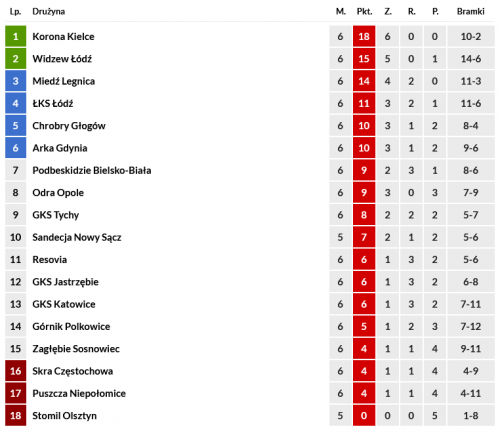Open the Widzew Łódź team link
Viewport: 500px width, 431px height.
pyautogui.click(x=62, y=59)
